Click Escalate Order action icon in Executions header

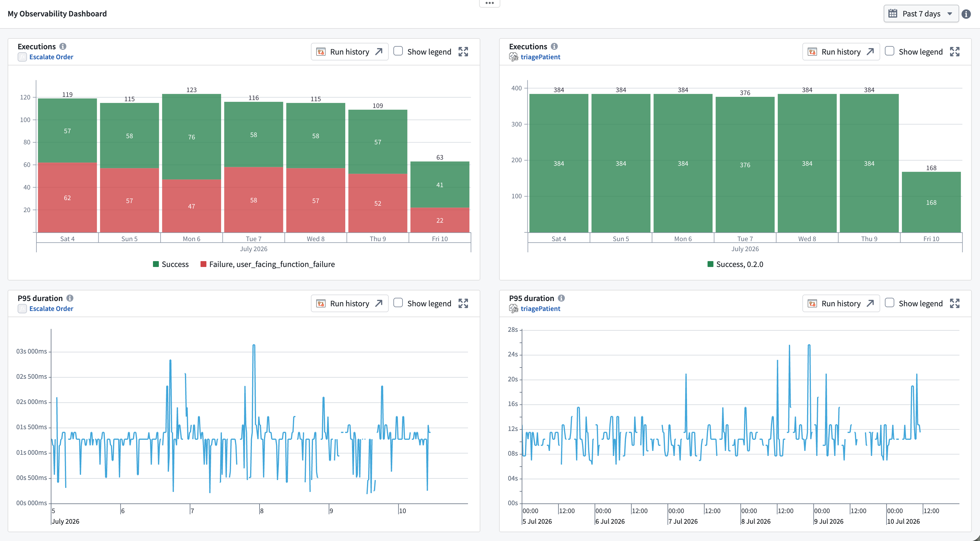22,57
